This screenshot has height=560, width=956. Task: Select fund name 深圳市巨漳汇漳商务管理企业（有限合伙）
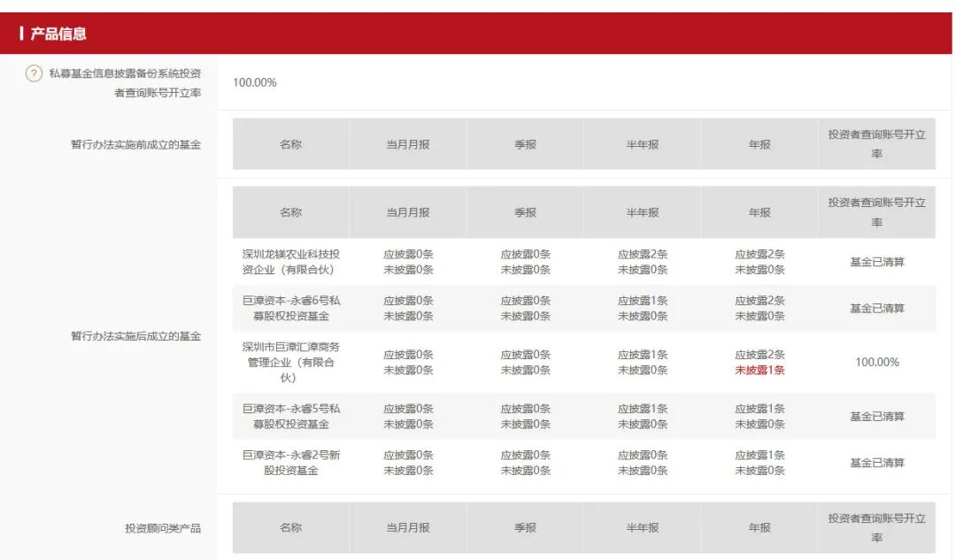click(x=291, y=362)
